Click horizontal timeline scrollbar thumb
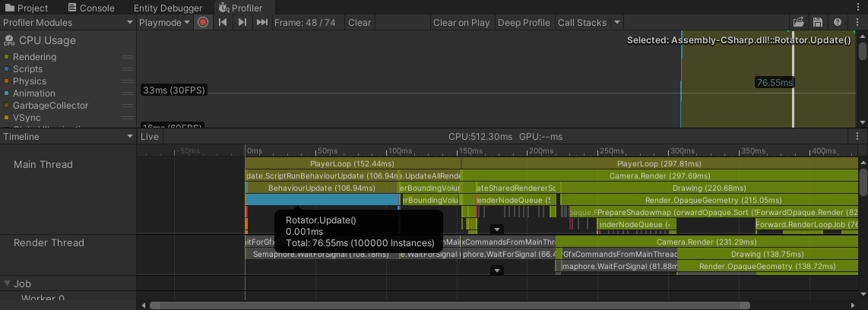Image resolution: width=868 pixels, height=310 pixels. click(449, 305)
